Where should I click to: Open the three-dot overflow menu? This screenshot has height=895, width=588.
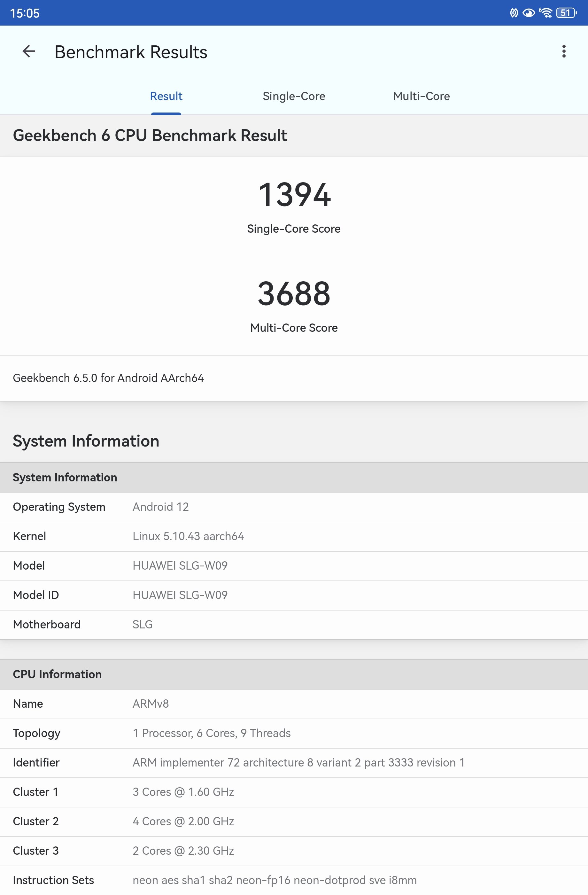click(x=564, y=51)
